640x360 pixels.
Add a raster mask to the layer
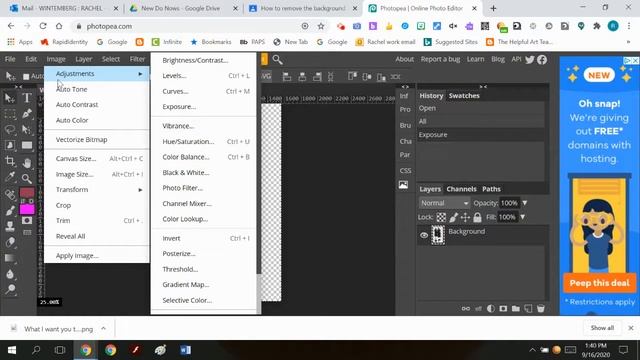pyautogui.click(x=503, y=309)
